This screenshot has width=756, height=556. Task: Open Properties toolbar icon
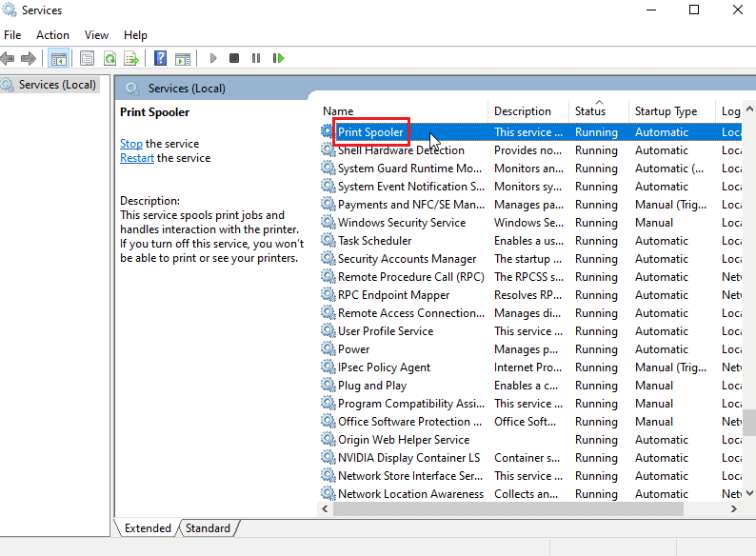click(88, 59)
